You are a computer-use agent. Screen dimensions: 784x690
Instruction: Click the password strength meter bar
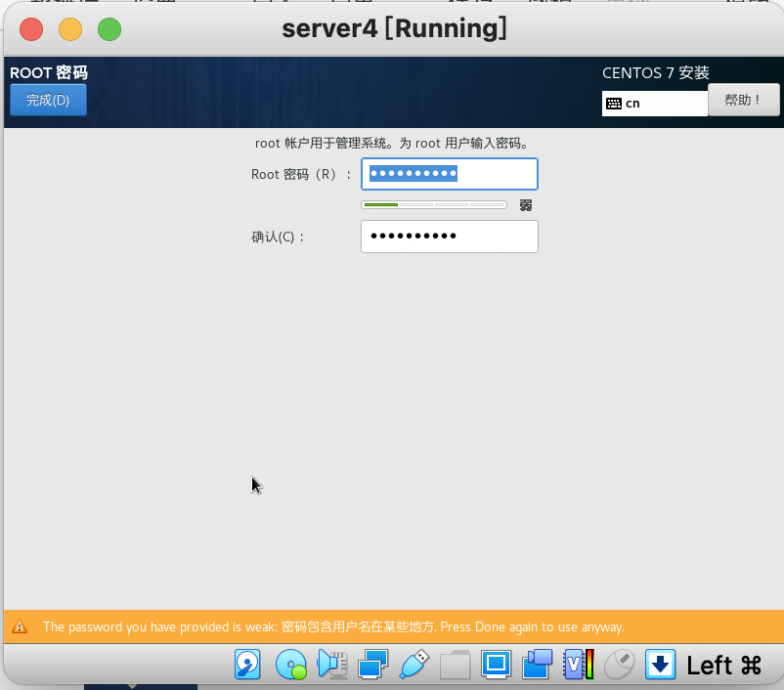(x=434, y=205)
